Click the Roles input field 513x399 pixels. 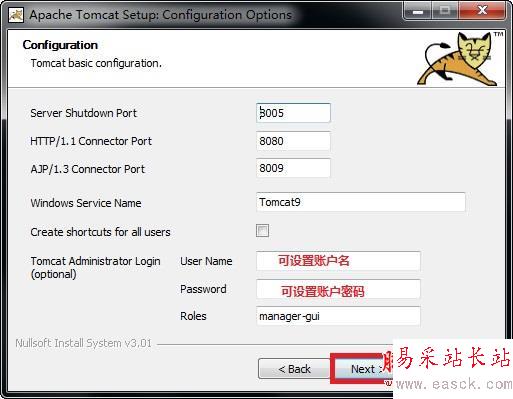(338, 316)
